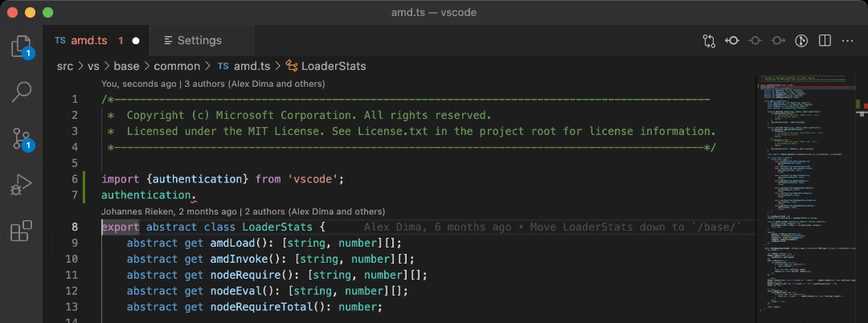Go to the next change icon

778,40
